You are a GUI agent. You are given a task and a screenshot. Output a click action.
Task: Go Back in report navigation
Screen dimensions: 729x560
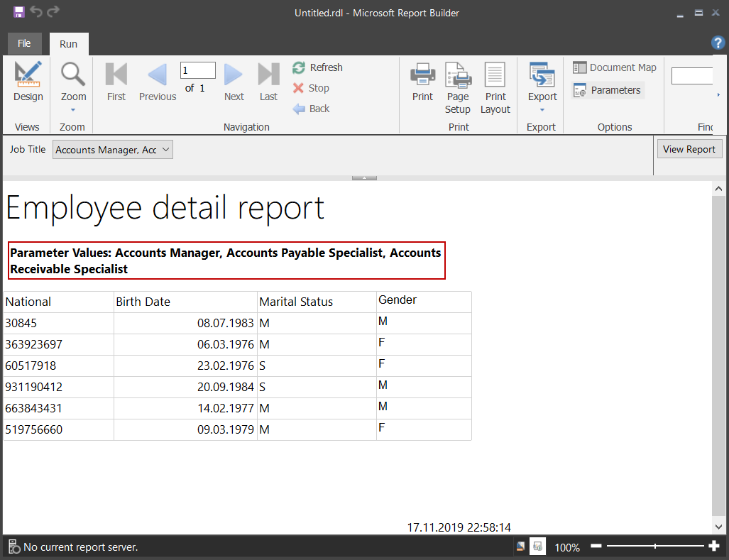(x=311, y=109)
